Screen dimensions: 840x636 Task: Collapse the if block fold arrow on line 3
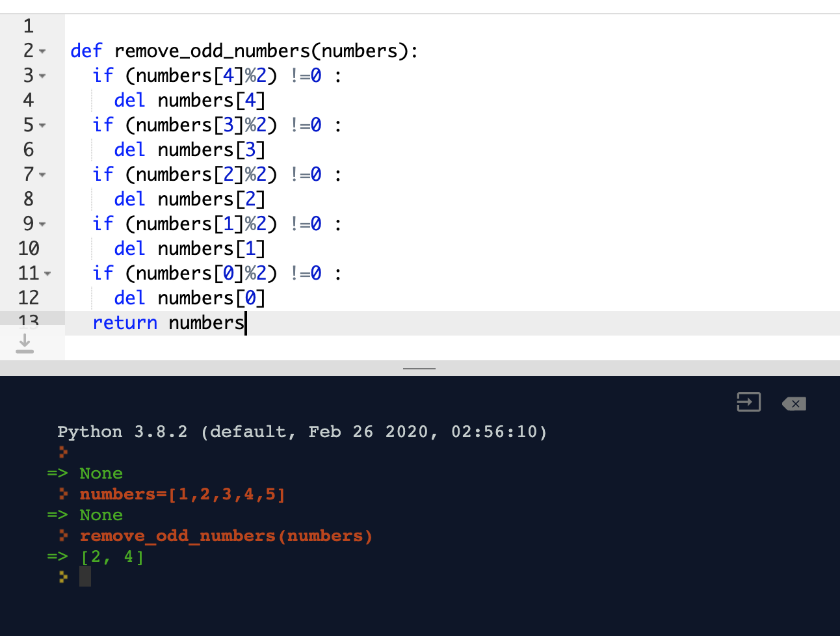[43, 76]
